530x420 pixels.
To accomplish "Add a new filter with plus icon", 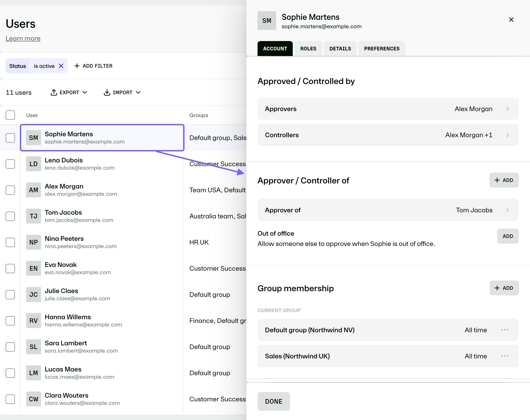I will 93,66.
